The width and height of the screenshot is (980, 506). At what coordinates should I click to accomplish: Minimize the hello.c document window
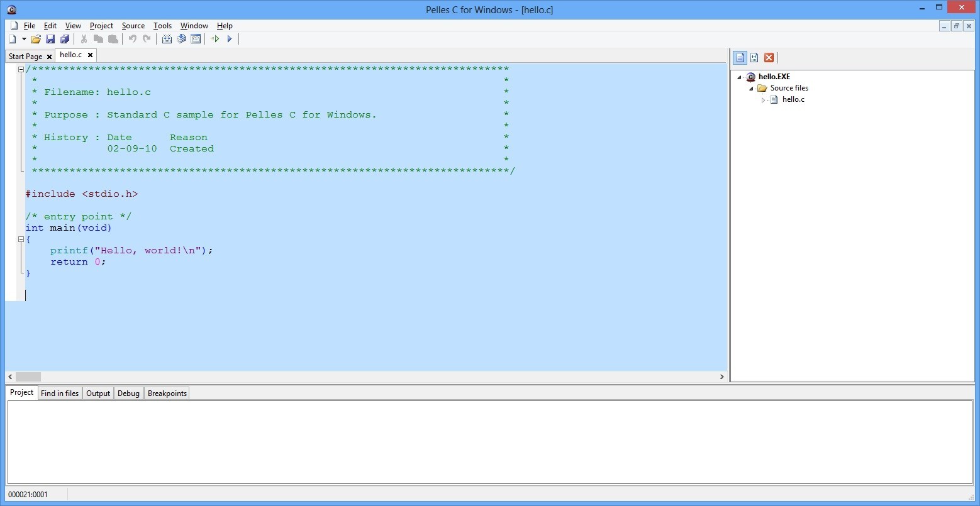coord(944,26)
